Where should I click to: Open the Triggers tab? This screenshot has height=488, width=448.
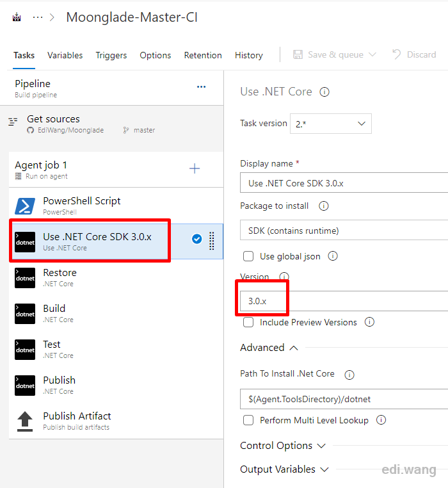click(111, 56)
